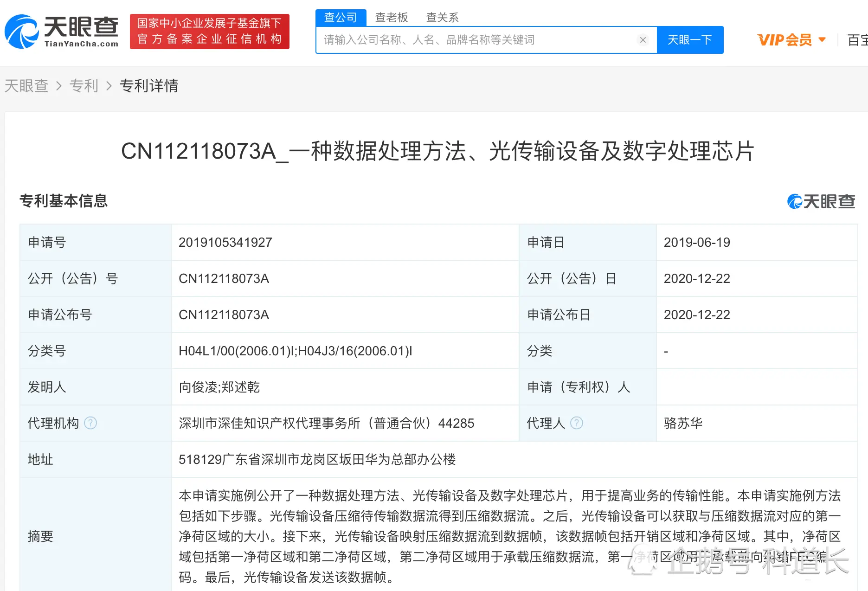
Task: Click inventor names 向俊凌;郑述乾
Action: 219,387
